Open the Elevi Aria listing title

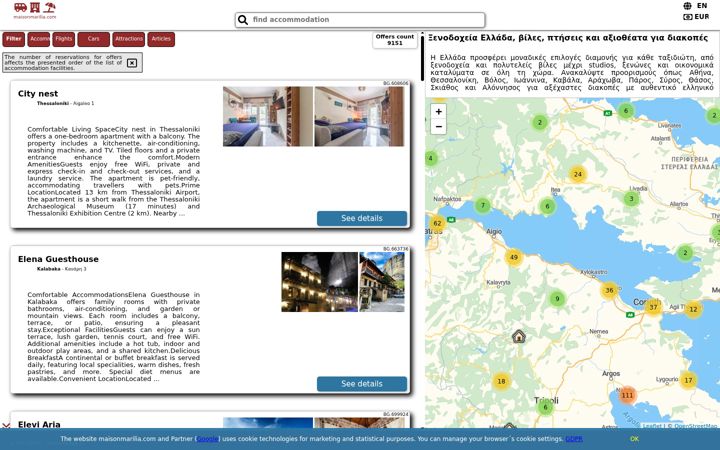click(39, 424)
